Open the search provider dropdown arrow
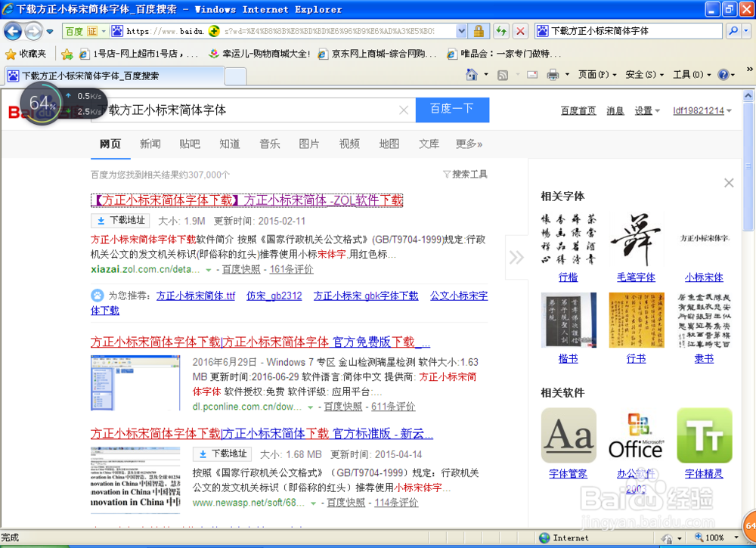Image resolution: width=756 pixels, height=548 pixels. [746, 31]
